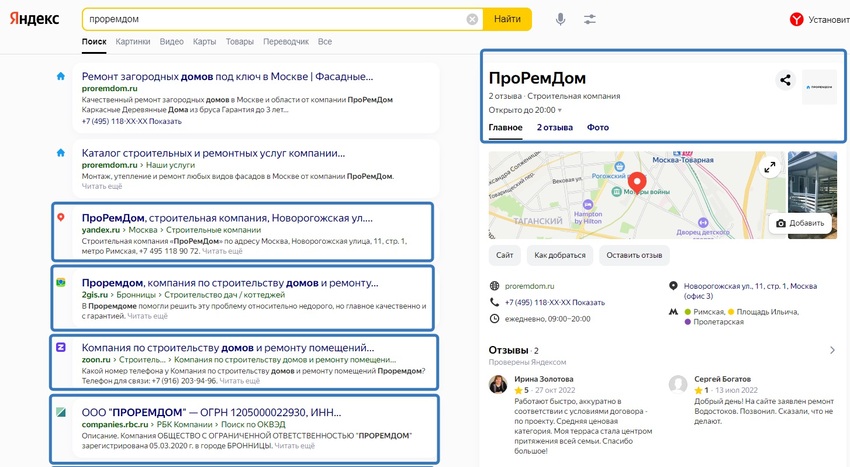Click the red Yandex Browser icon
Viewport: 850px width, 467px height.
(796, 20)
